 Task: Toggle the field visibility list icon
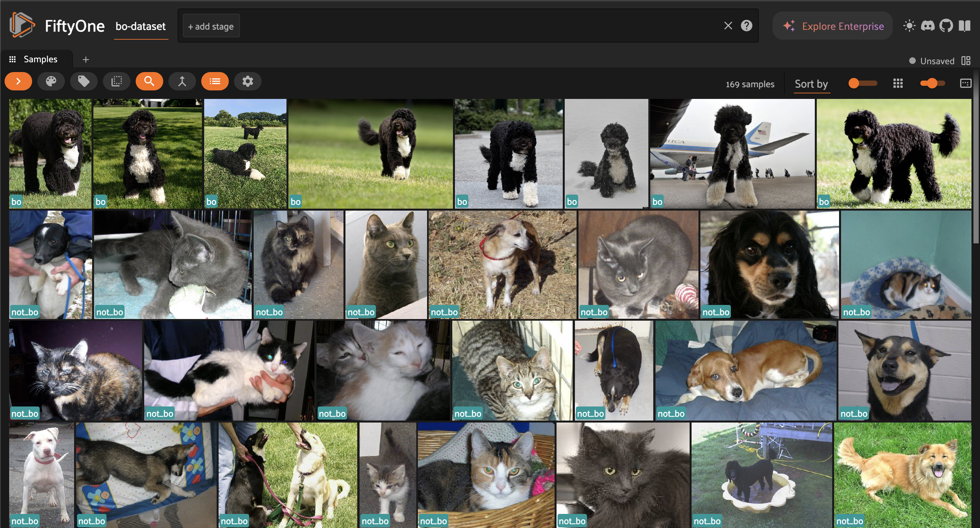[215, 81]
